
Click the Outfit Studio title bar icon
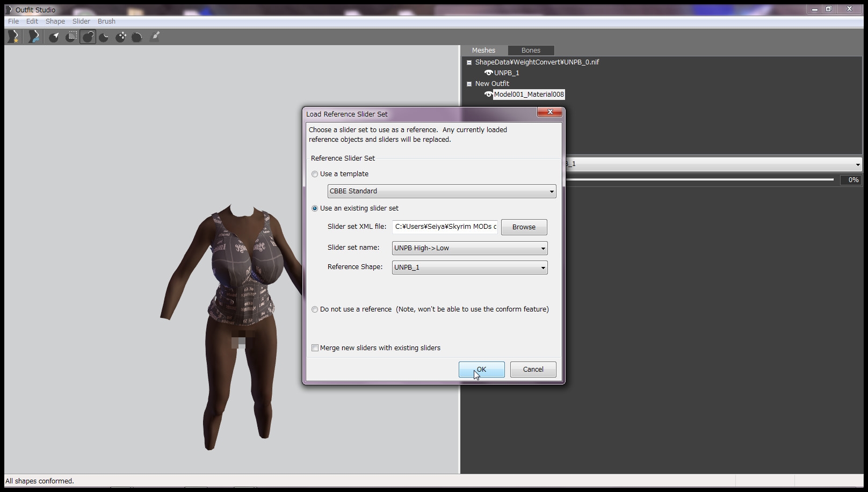(8, 10)
